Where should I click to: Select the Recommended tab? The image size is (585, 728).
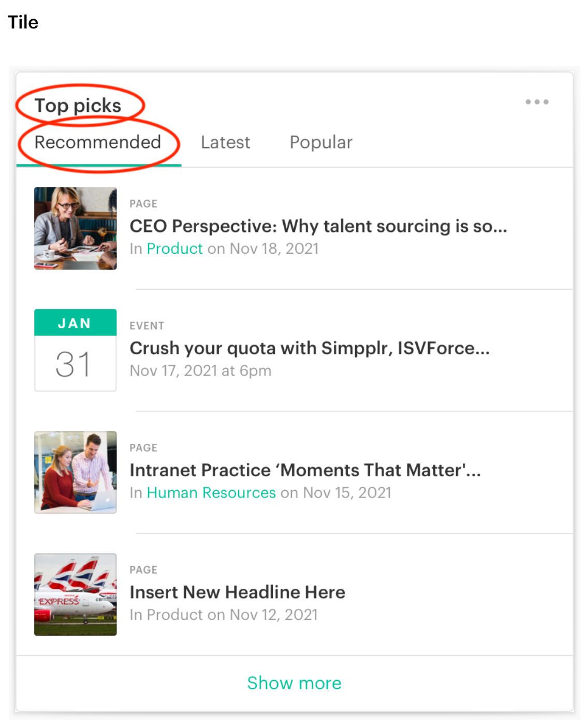coord(98,142)
